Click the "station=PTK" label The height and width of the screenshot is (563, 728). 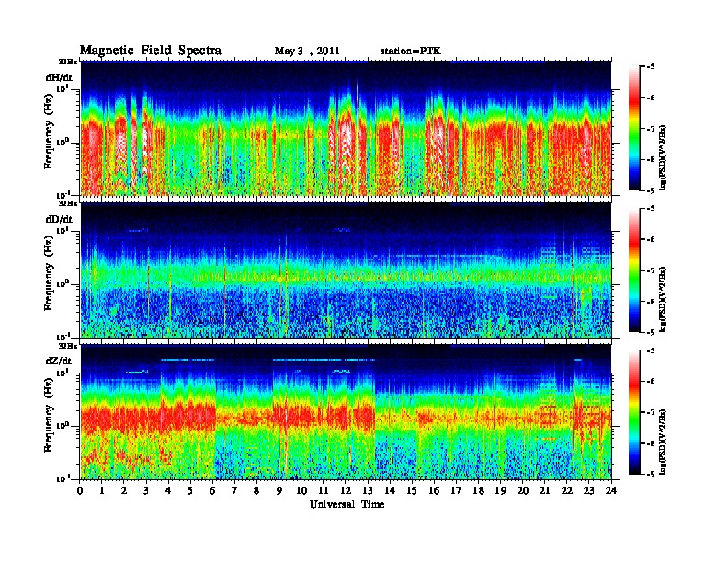(411, 52)
